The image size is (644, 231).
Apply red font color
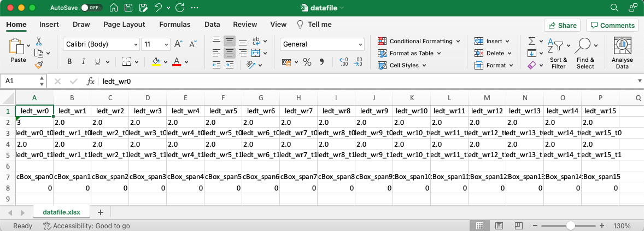click(177, 62)
